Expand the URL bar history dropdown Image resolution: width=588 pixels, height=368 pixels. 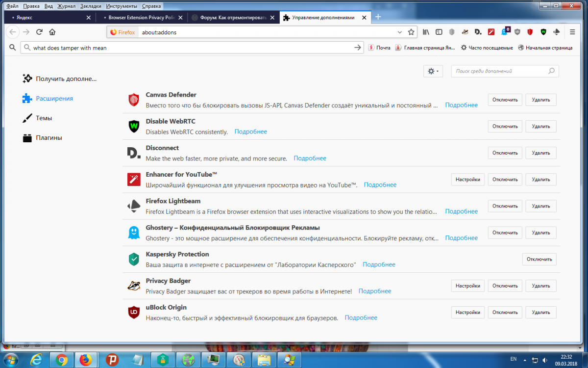(x=400, y=32)
